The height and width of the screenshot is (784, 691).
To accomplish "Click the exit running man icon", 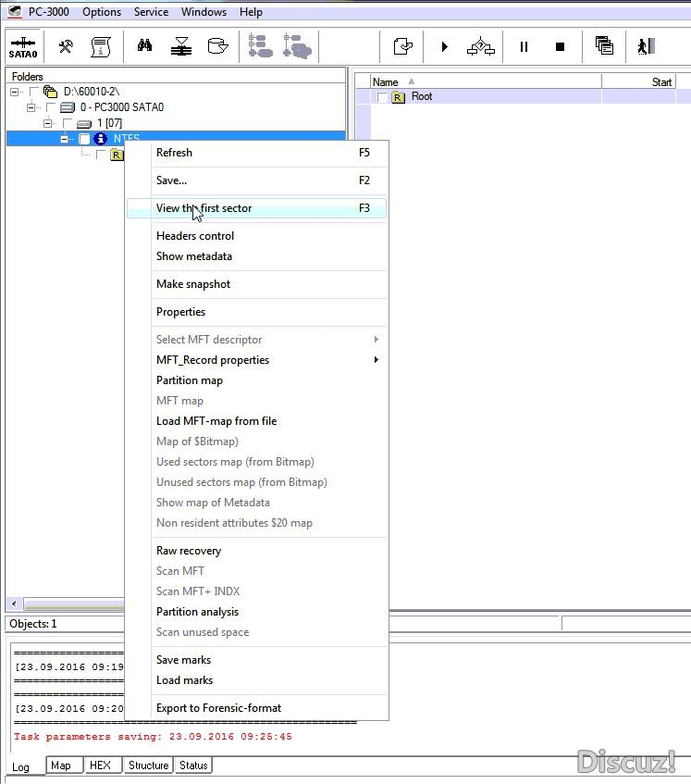I will (646, 46).
